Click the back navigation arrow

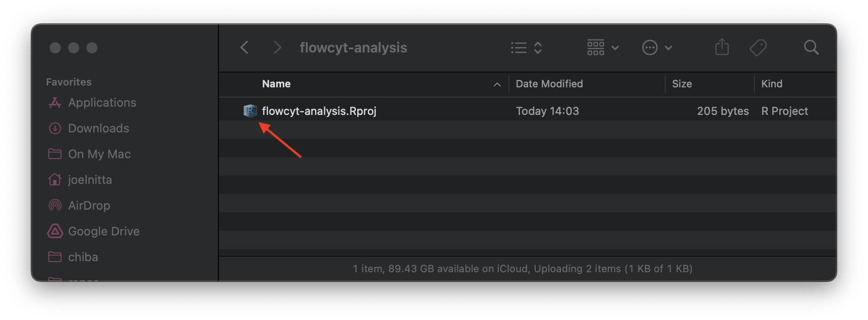245,47
